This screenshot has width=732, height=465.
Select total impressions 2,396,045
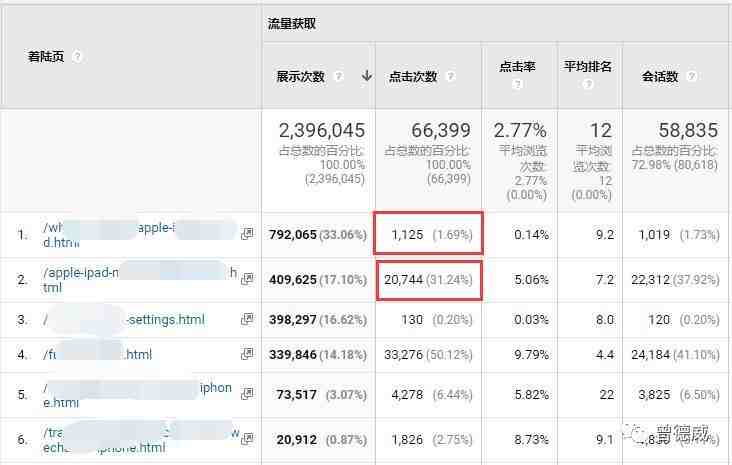coord(322,130)
